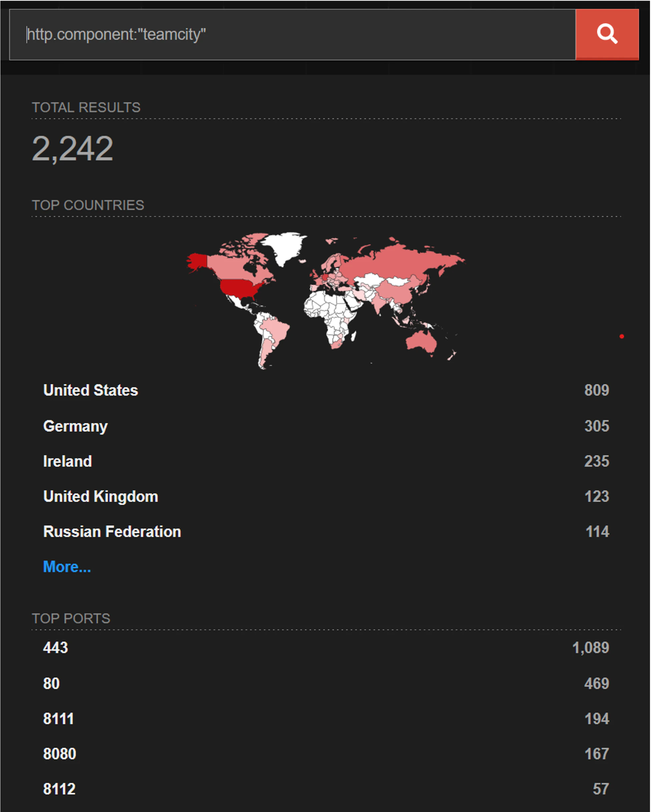The image size is (651, 812).
Task: Click the TOP COUNTRIES heading
Action: pyautogui.click(x=88, y=205)
